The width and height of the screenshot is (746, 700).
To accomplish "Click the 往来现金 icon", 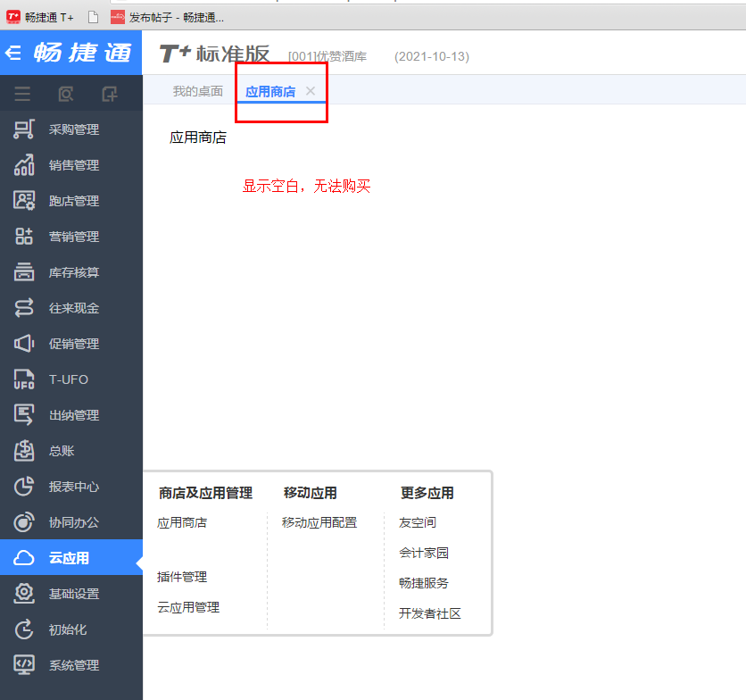I will [24, 308].
